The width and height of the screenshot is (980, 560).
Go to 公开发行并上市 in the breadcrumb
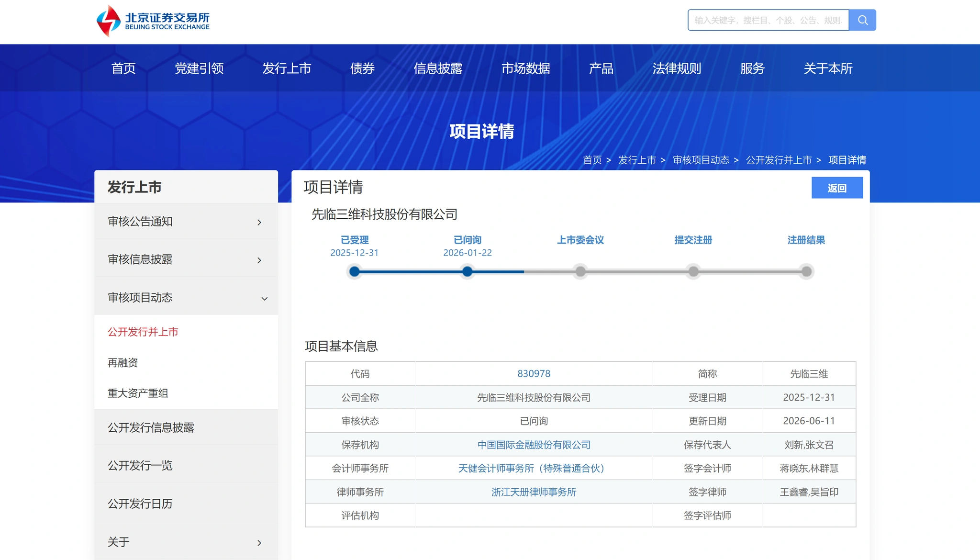tap(779, 160)
